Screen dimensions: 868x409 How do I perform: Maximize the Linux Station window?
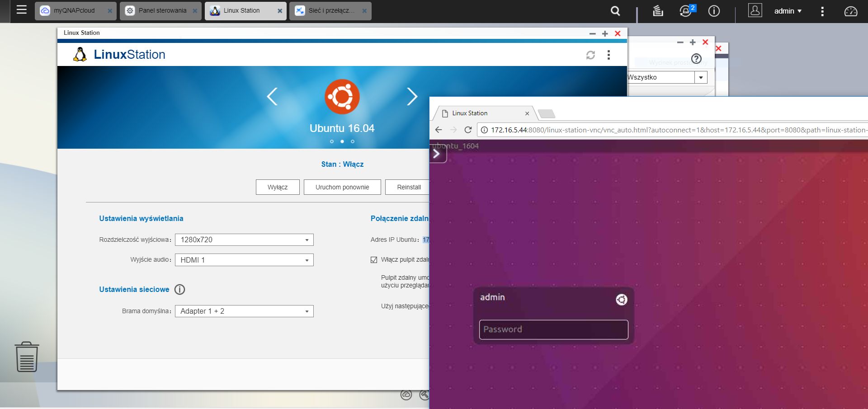click(x=605, y=33)
